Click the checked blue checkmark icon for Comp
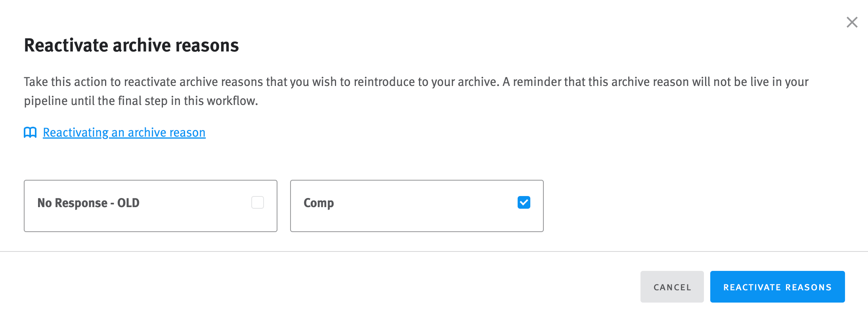The height and width of the screenshot is (320, 868). [x=524, y=203]
